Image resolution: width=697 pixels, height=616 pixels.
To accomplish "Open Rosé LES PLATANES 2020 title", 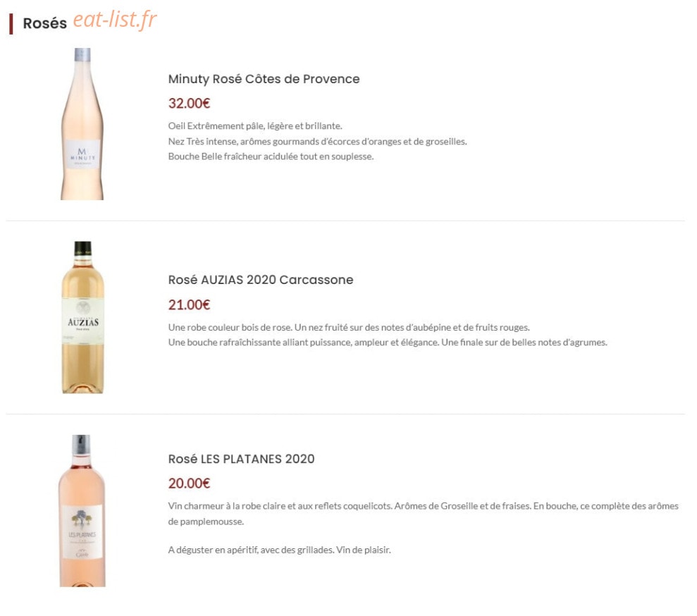I will (241, 459).
